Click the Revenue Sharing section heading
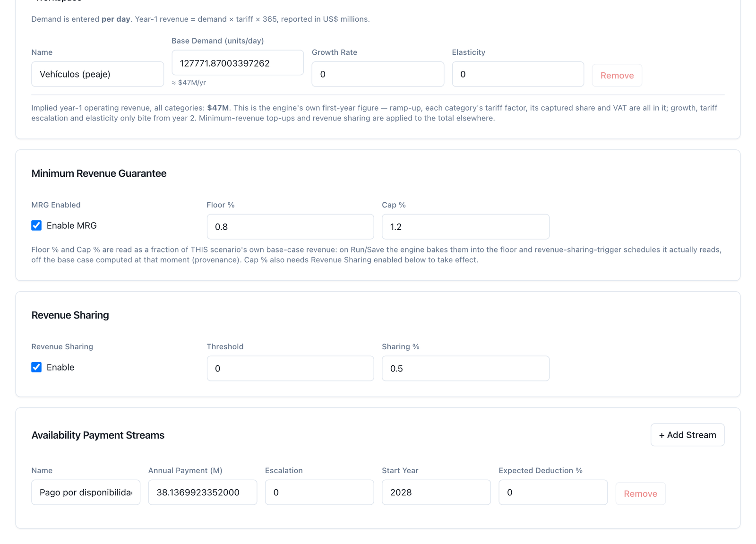The height and width of the screenshot is (544, 756). (x=70, y=315)
